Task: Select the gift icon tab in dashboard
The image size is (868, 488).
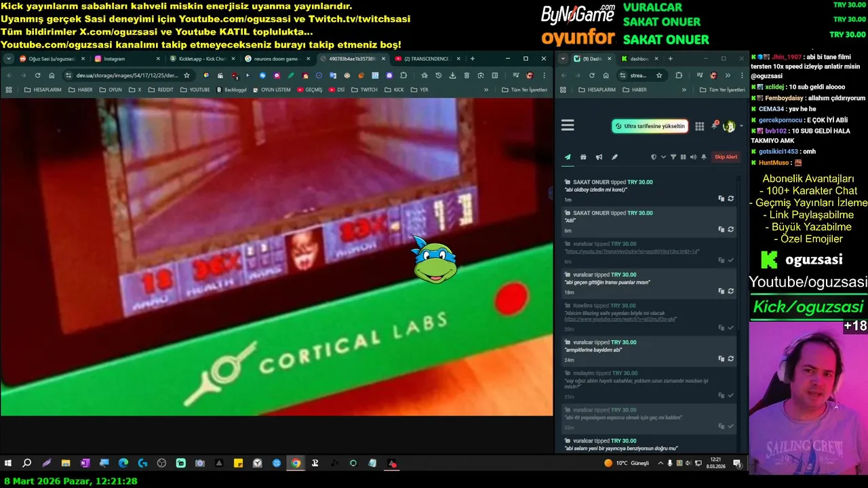Action: click(583, 157)
